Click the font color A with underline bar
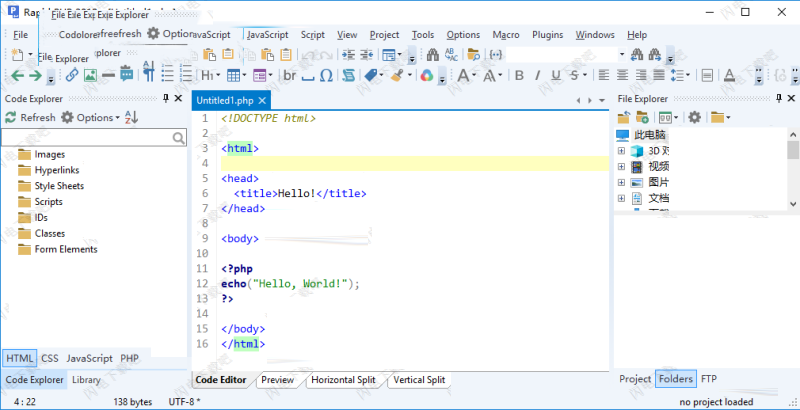800x410 pixels. point(729,75)
